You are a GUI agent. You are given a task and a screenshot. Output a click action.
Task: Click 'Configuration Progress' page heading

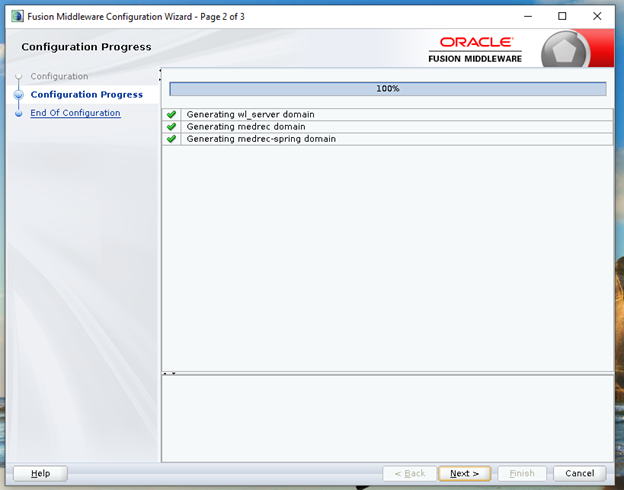[86, 47]
